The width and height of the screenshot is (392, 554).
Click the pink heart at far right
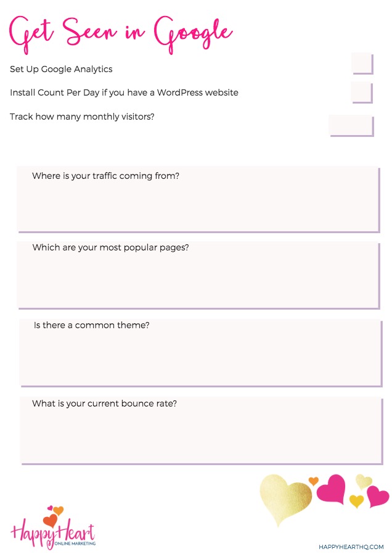(x=378, y=496)
